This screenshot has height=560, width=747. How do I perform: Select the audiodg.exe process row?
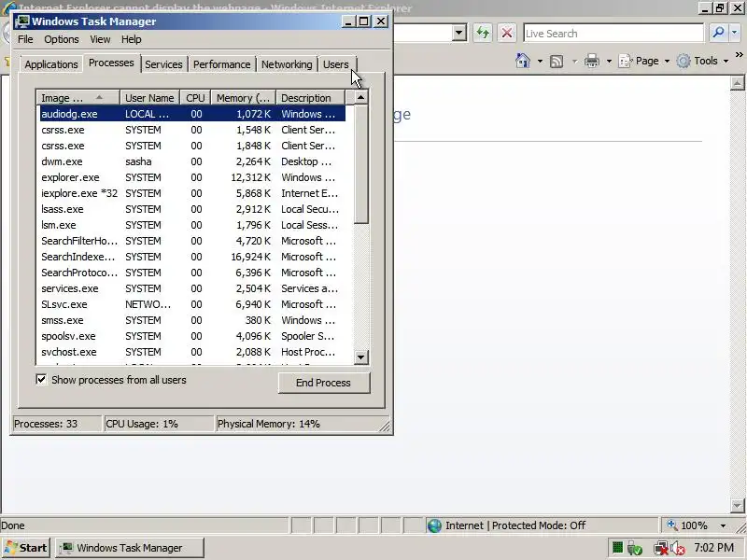tap(192, 114)
